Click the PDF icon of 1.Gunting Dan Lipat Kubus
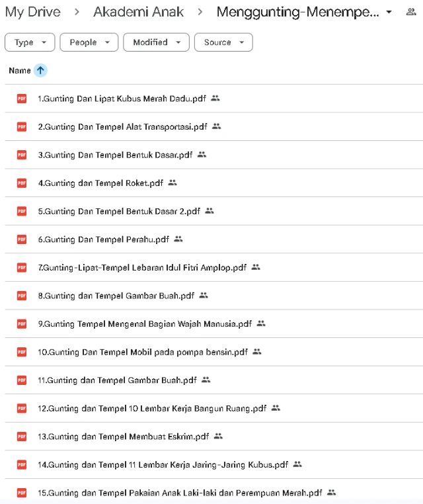423x504 pixels. pos(22,99)
